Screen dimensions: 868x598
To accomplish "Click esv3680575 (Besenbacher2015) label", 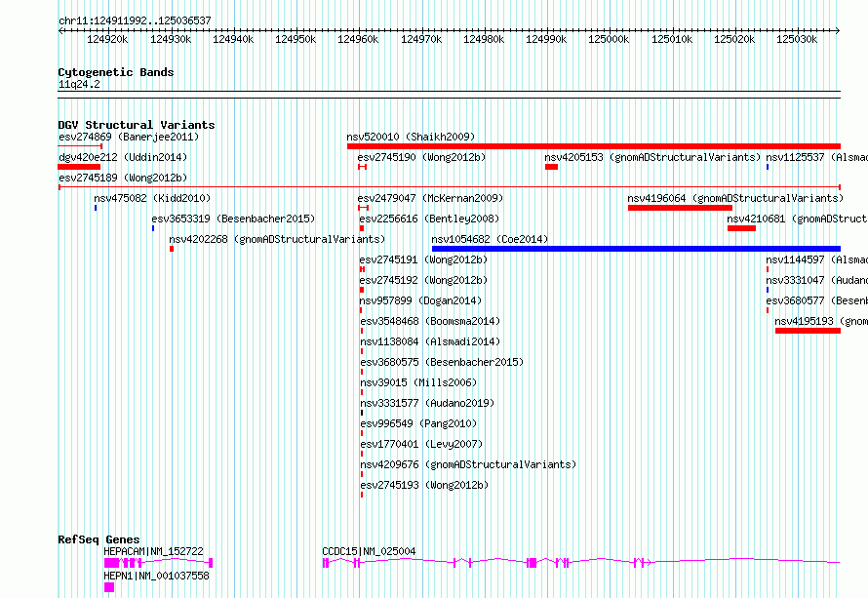I will [x=442, y=362].
